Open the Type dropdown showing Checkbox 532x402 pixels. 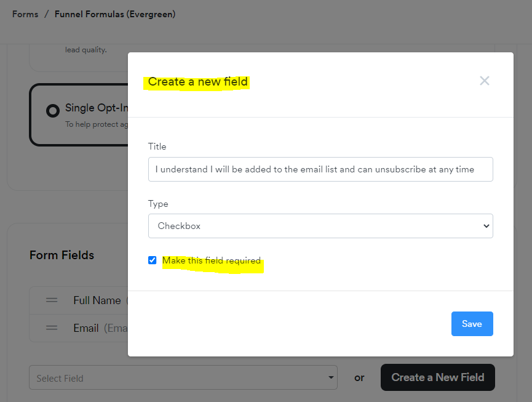tap(320, 226)
